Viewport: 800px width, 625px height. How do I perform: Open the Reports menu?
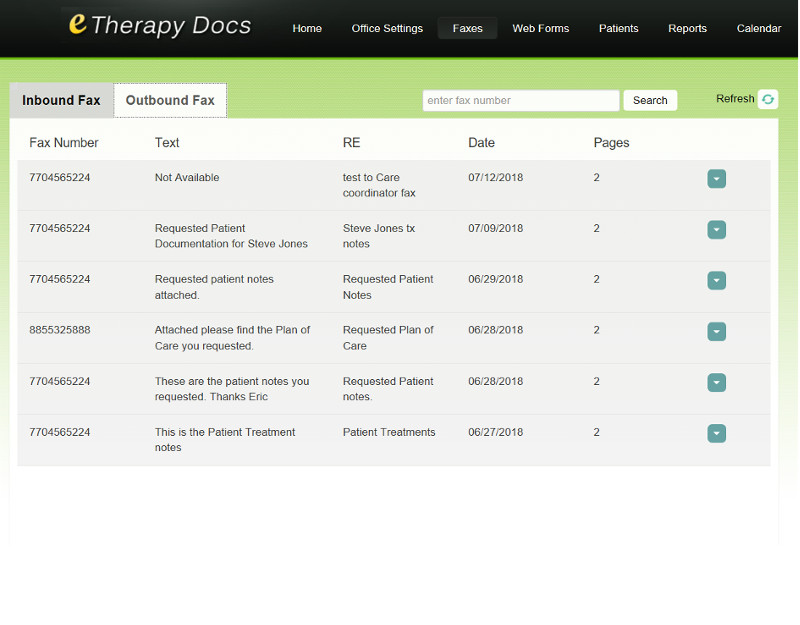[687, 28]
